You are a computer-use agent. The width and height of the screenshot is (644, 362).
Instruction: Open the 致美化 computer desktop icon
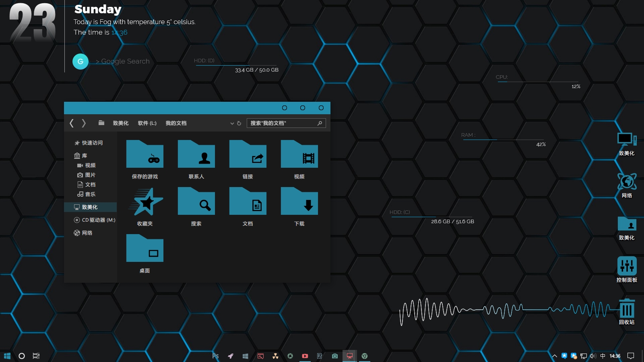[x=627, y=144]
